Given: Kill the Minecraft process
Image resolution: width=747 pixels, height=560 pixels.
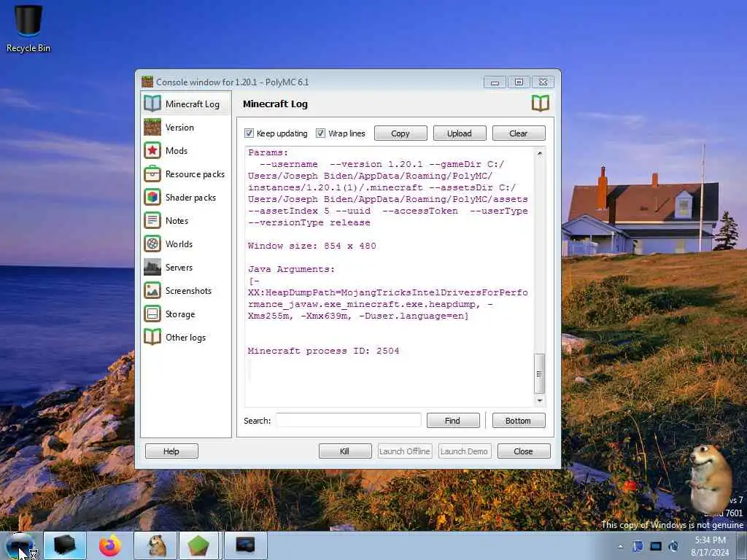Looking at the screenshot, I should point(345,451).
